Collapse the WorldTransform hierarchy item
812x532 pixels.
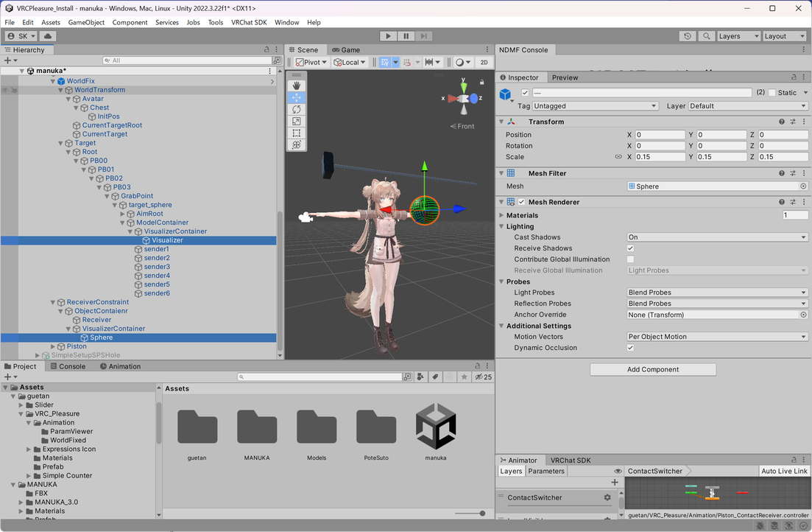point(60,90)
